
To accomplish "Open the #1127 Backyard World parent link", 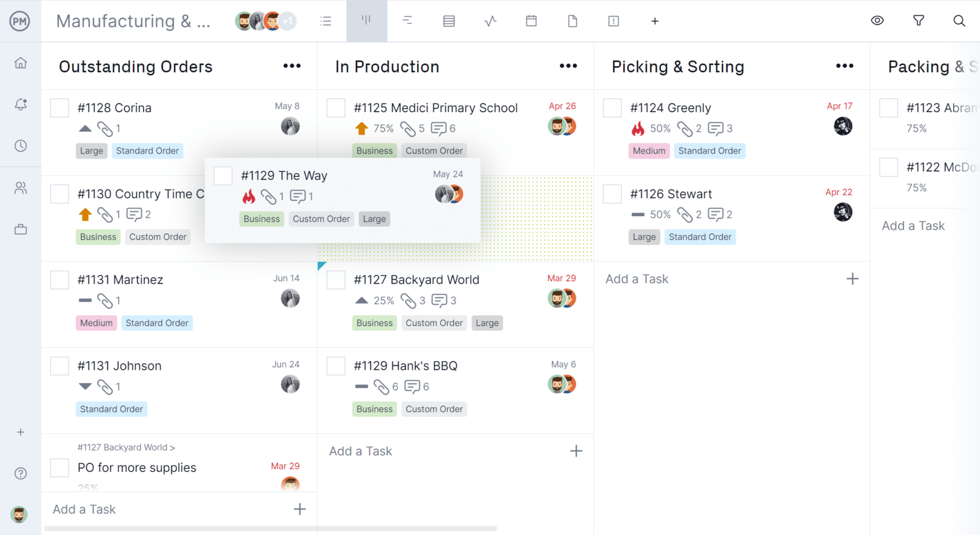I will coord(126,447).
